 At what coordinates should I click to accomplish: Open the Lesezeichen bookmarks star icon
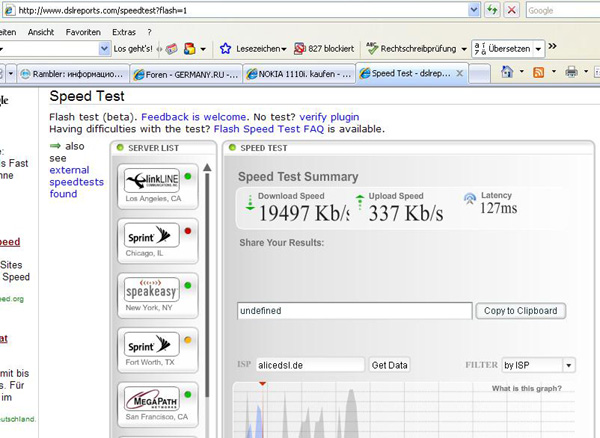[226, 48]
